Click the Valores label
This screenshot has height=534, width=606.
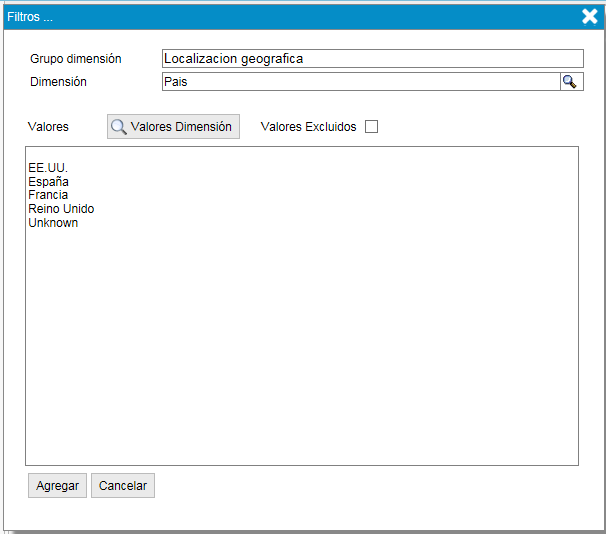click(49, 127)
